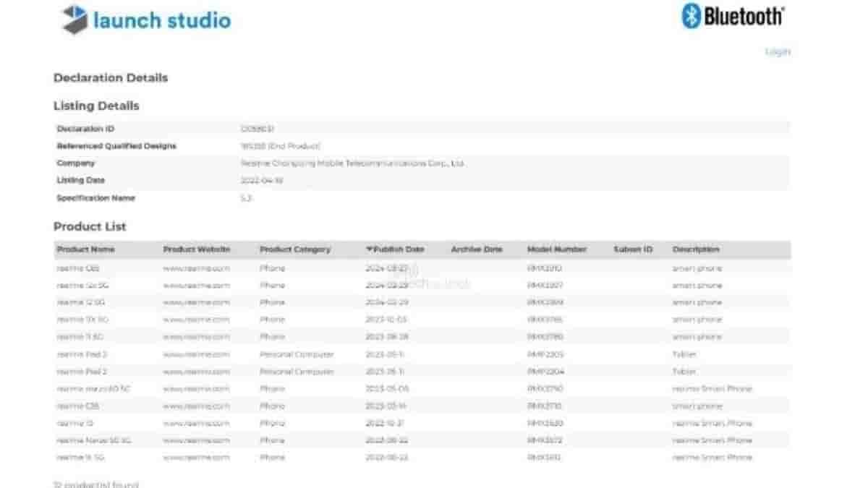Sort by the Model Number column
The width and height of the screenshot is (868, 488).
pyautogui.click(x=556, y=249)
